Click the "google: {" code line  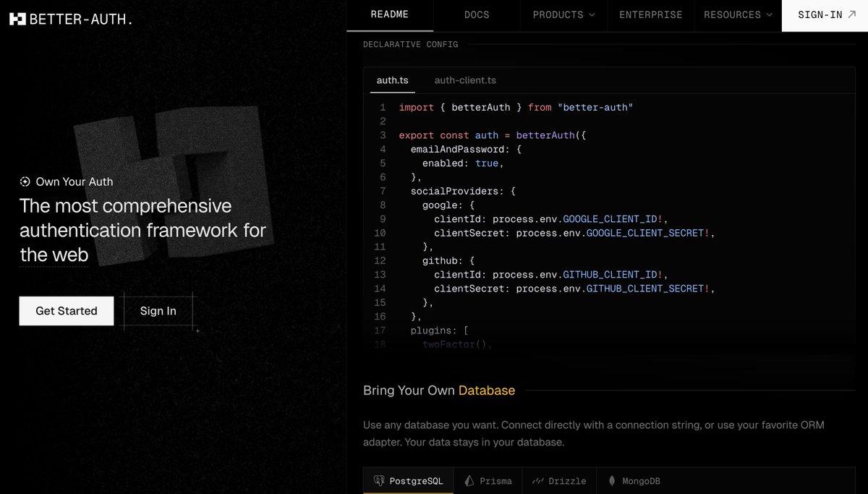pyautogui.click(x=448, y=205)
